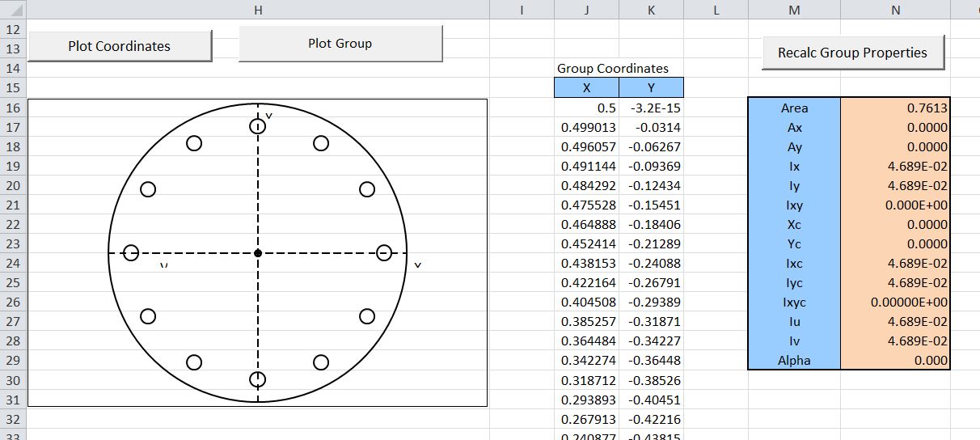Click the Y column heading cell
The width and height of the screenshot is (980, 440).
point(651,88)
